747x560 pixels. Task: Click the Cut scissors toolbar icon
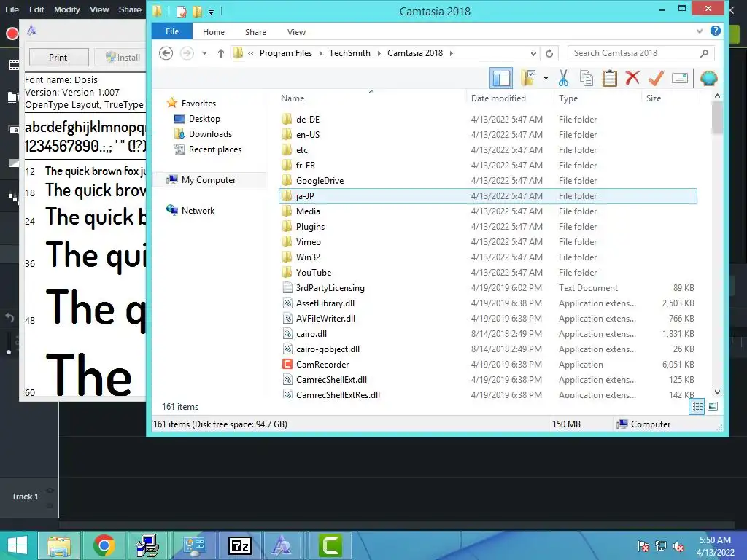pyautogui.click(x=564, y=78)
